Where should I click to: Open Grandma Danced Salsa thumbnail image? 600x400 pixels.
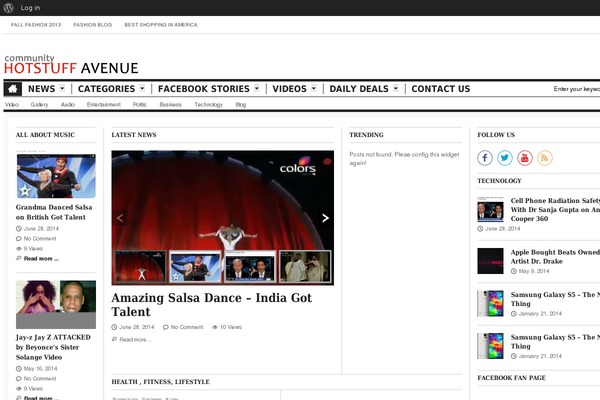56,176
